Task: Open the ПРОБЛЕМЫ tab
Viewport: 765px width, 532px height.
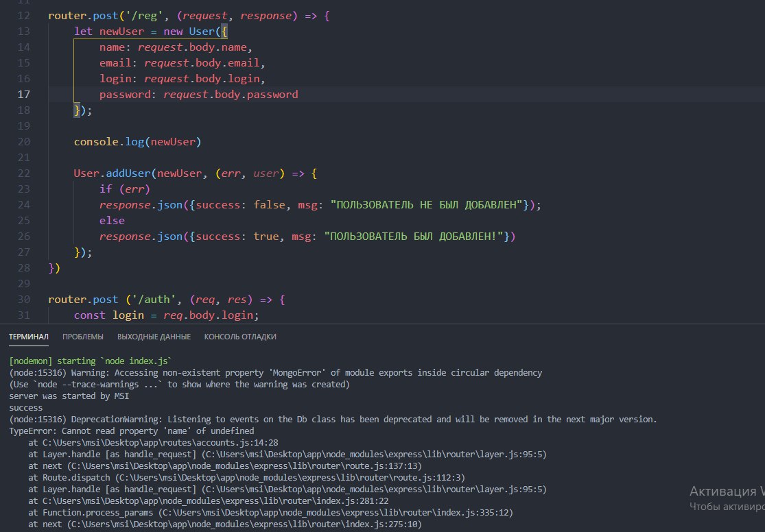Action: point(83,337)
